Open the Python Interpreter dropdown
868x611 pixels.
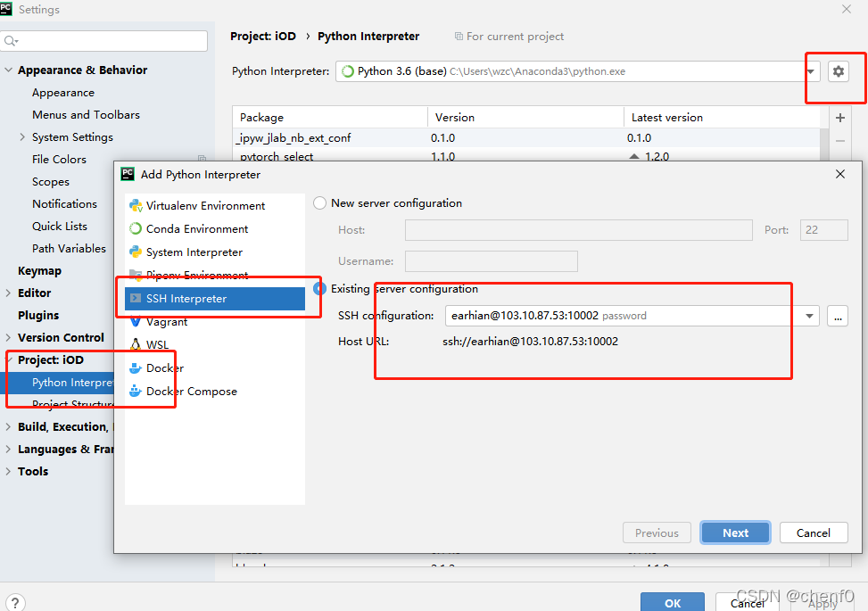click(810, 71)
